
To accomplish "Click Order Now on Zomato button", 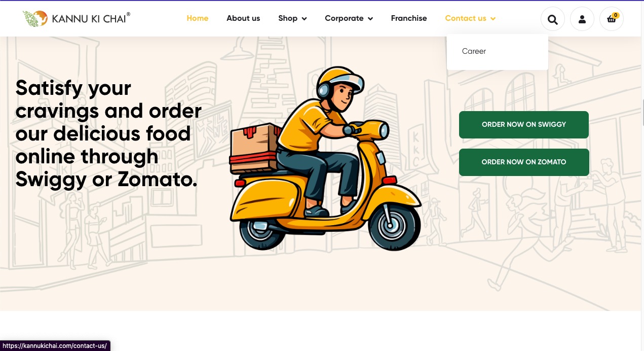I will pos(524,162).
